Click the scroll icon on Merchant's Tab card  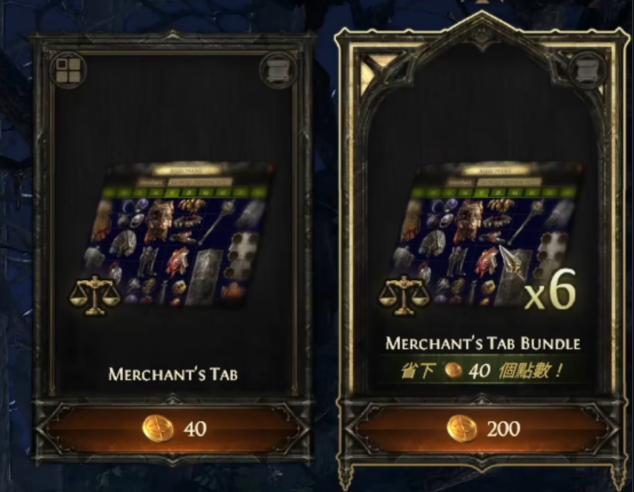pyautogui.click(x=278, y=71)
